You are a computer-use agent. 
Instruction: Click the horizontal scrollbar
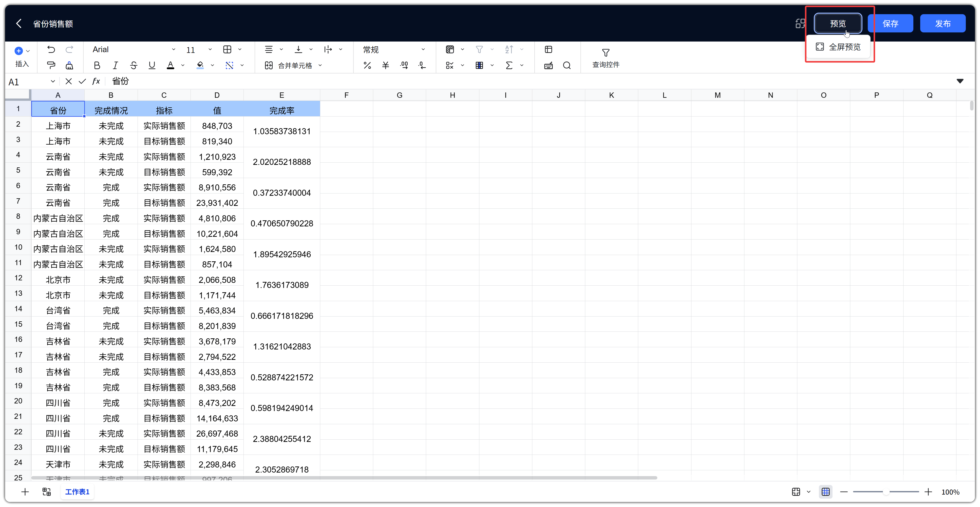click(344, 478)
